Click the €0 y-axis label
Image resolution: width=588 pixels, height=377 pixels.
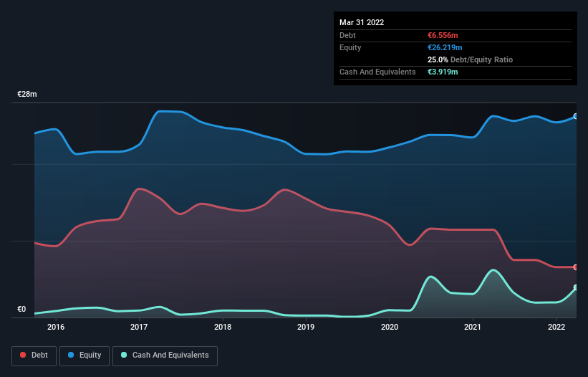(x=21, y=309)
